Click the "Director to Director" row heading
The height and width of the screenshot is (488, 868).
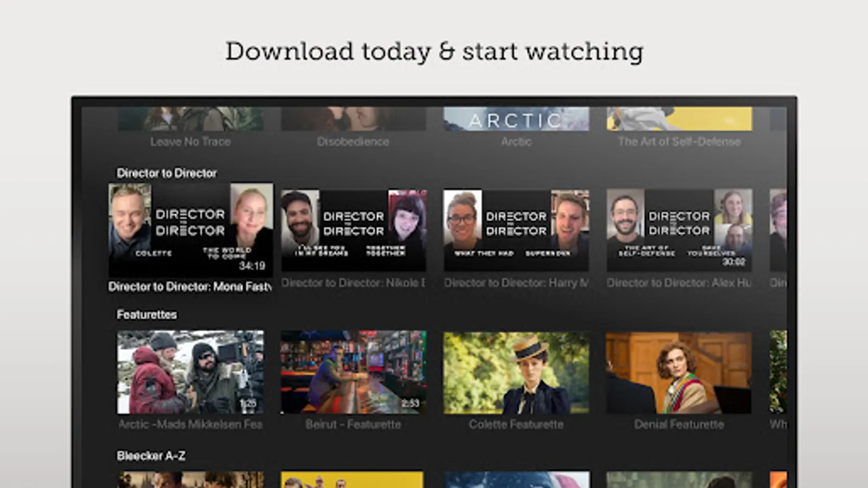[x=167, y=173]
